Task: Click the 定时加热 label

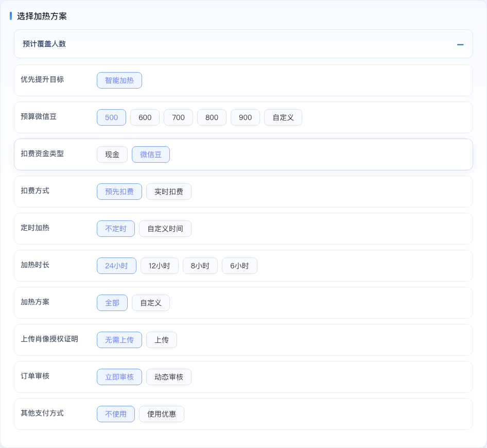Action: [35, 228]
